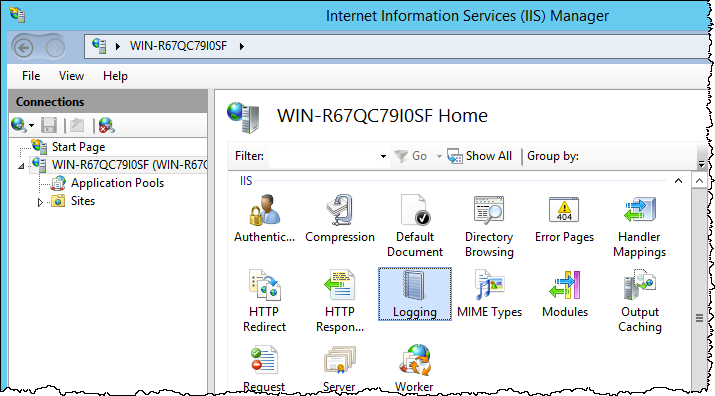This screenshot has width=715, height=396.
Task: Click the Go filter button
Action: [410, 156]
